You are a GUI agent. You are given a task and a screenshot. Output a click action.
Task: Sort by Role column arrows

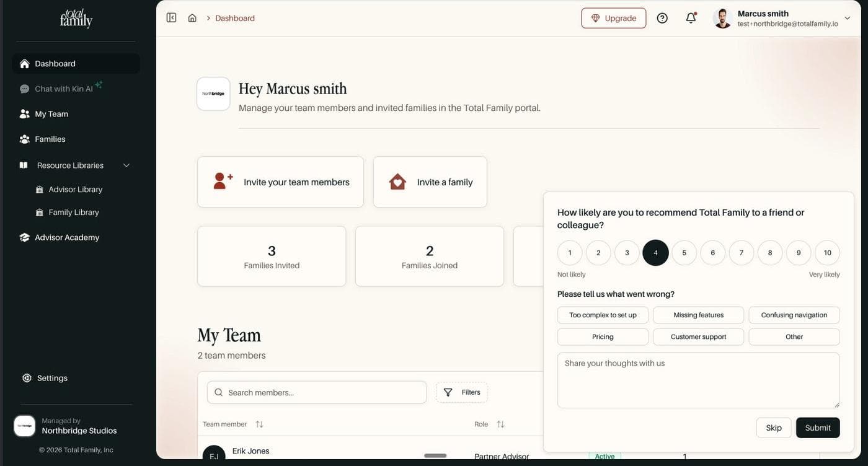click(500, 424)
